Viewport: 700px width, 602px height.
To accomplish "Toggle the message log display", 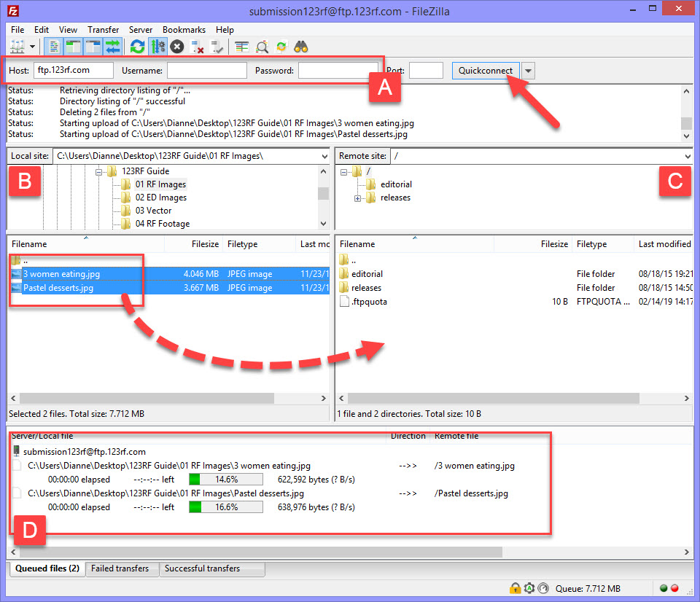I will (53, 47).
